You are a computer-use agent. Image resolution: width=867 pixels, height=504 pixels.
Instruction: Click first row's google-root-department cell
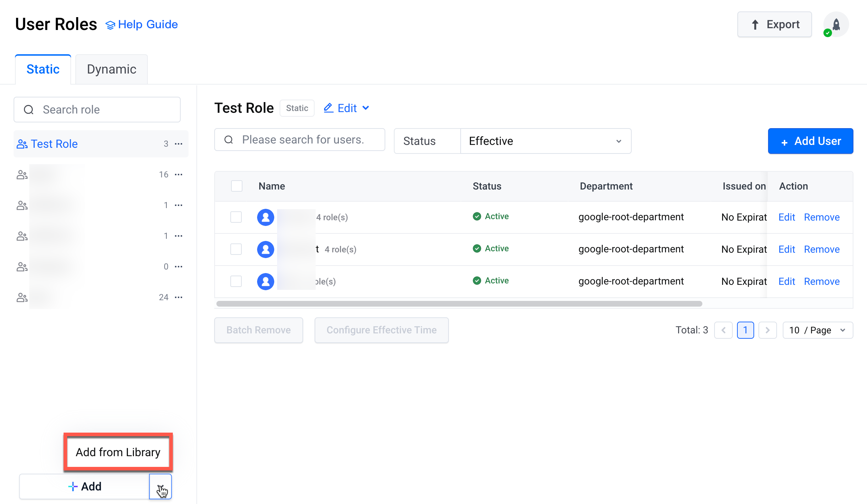(x=631, y=217)
